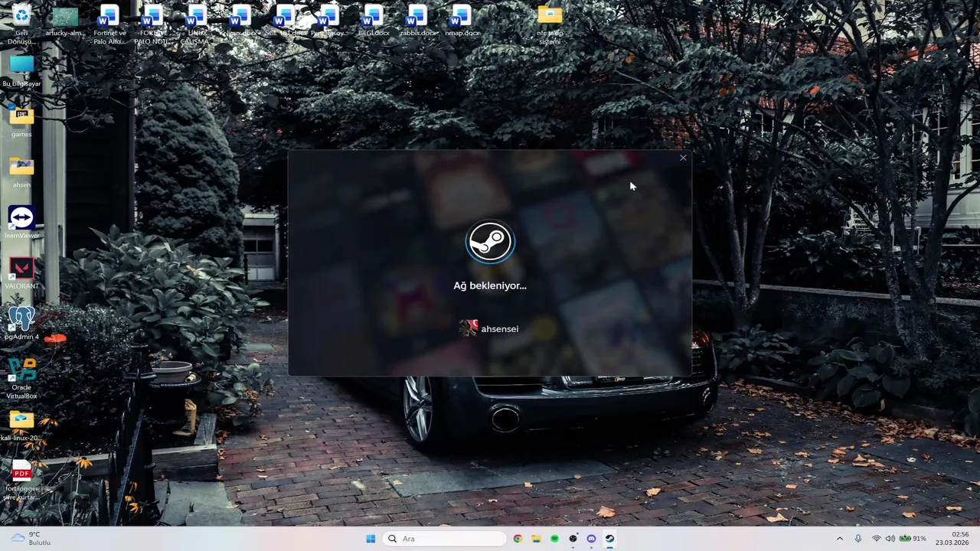Open the nfc takip sistemi folder
The width and height of the screenshot is (980, 551).
tap(550, 24)
